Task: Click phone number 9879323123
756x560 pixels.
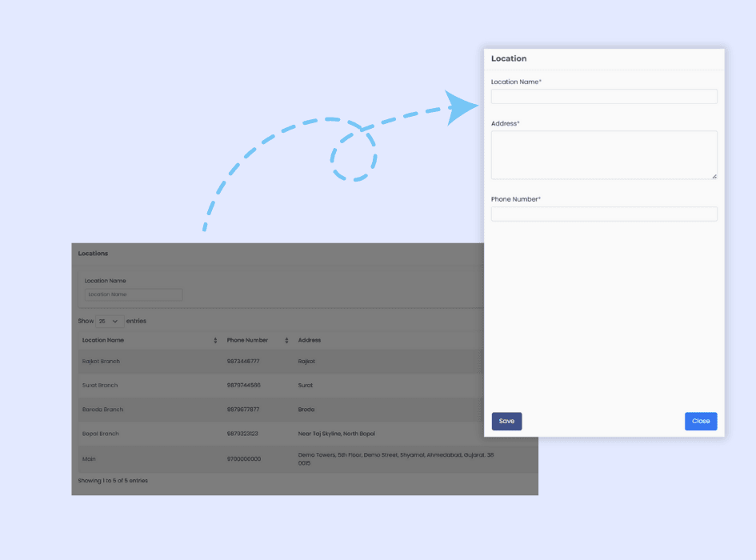Action: tap(242, 434)
